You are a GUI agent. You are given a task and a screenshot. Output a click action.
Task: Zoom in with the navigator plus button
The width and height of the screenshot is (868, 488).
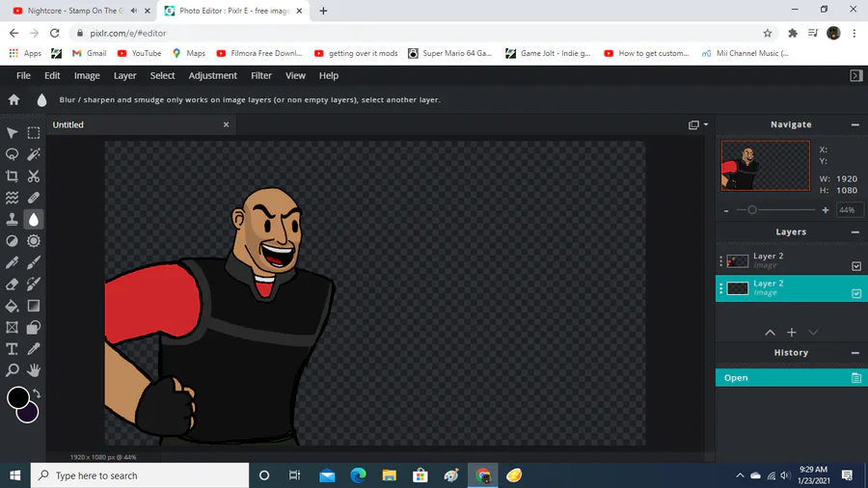pos(826,210)
